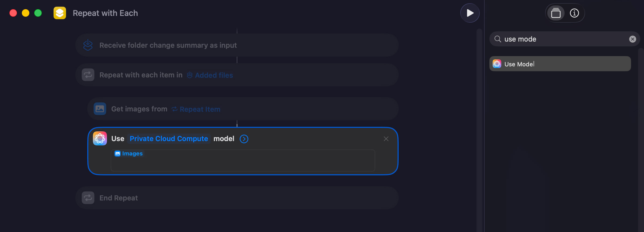Remove the Use Model action
The width and height of the screenshot is (644, 232).
click(x=386, y=139)
